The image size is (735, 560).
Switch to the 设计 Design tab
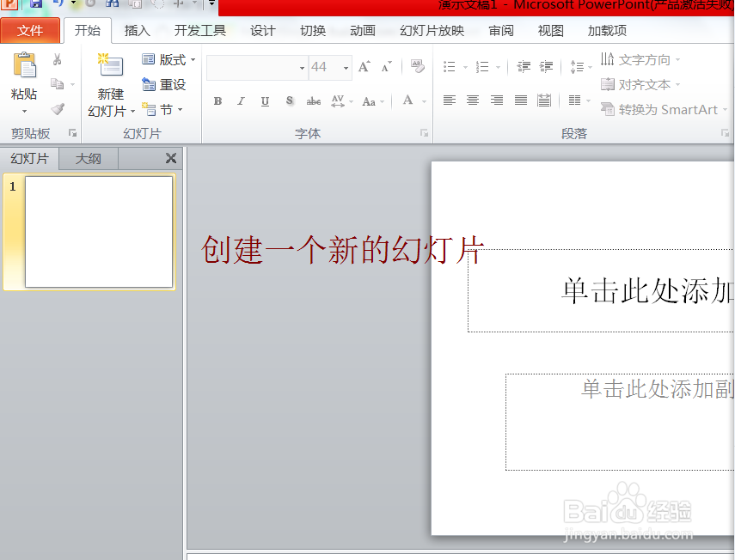pyautogui.click(x=262, y=31)
